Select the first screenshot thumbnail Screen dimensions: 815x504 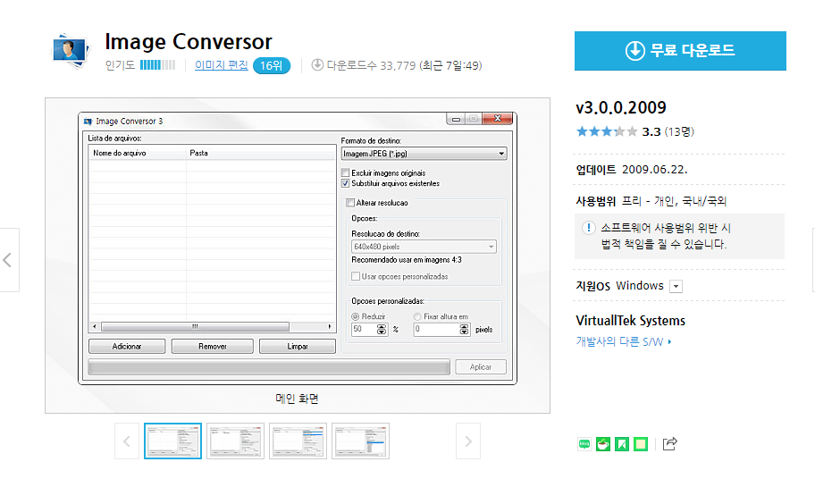pos(172,441)
